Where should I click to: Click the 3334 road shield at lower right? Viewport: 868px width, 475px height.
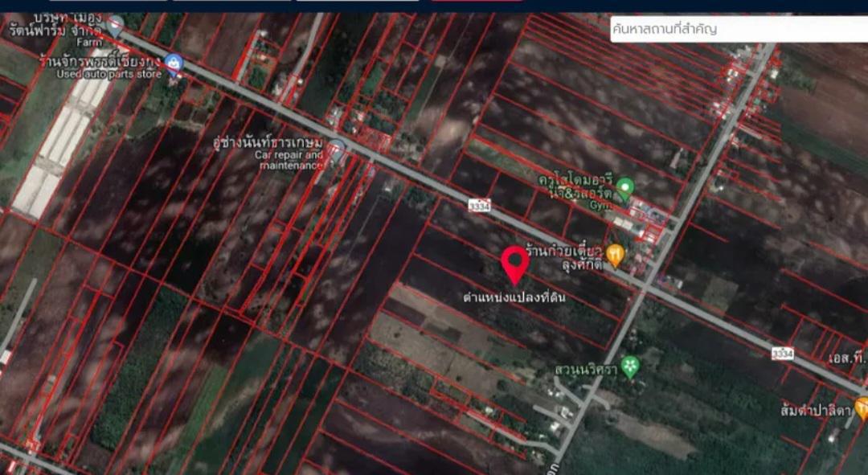[783, 353]
